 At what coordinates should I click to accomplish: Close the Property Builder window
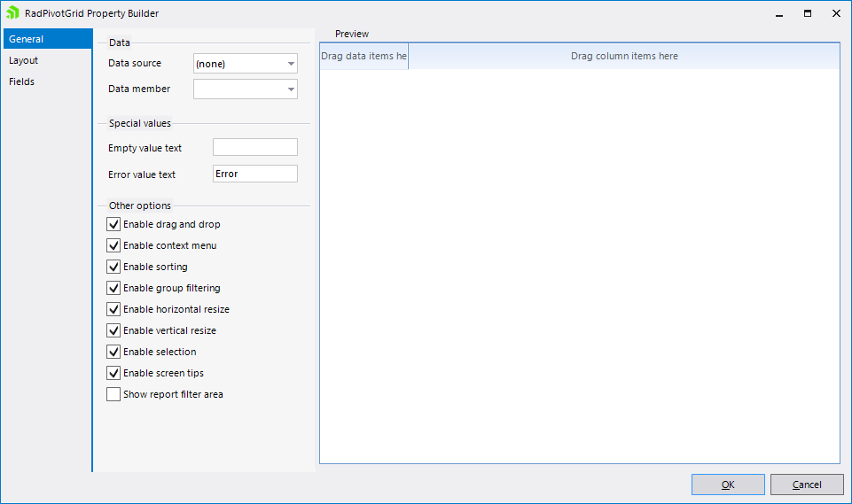[836, 13]
